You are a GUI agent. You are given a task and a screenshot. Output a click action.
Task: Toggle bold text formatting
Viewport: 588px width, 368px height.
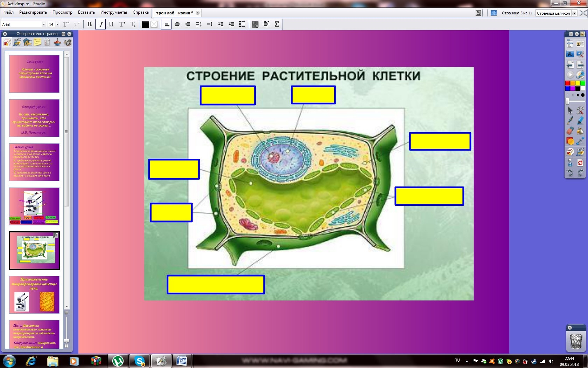90,24
